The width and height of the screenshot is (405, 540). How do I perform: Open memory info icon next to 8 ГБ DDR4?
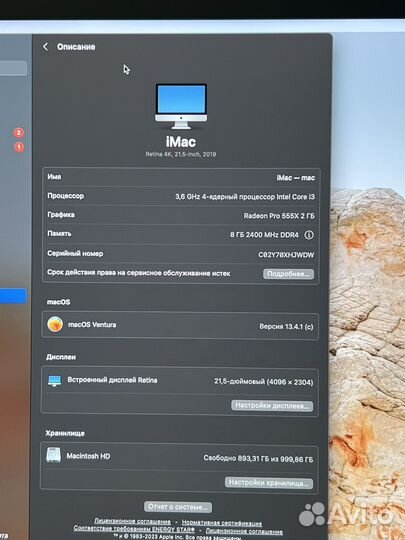click(309, 235)
